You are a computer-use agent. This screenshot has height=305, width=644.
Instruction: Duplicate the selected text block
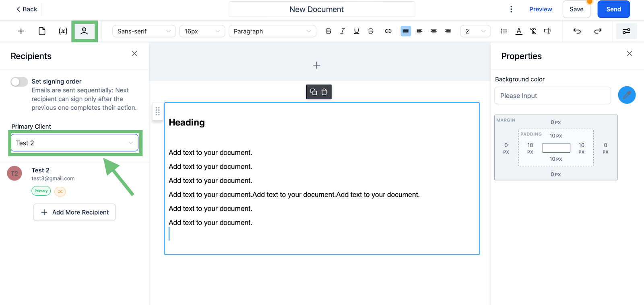coord(314,92)
